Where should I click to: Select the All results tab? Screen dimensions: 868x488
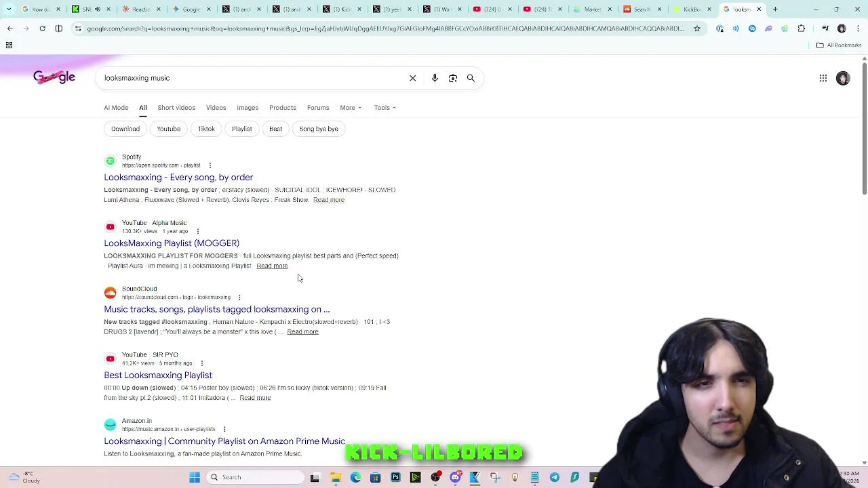(x=143, y=108)
